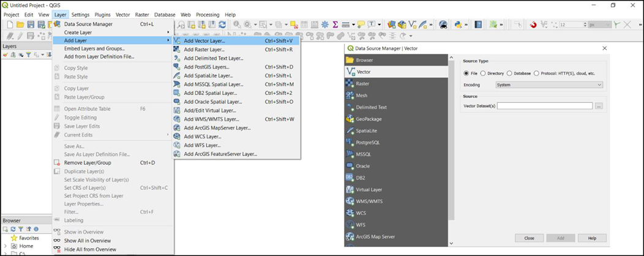Expand the Text Annotation dropdown arrow

379,24
